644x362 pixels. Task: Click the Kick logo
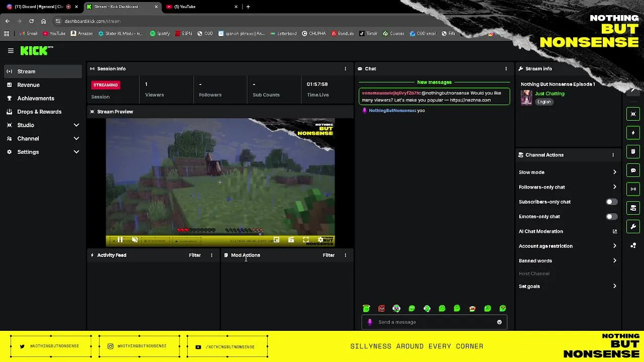tap(36, 50)
